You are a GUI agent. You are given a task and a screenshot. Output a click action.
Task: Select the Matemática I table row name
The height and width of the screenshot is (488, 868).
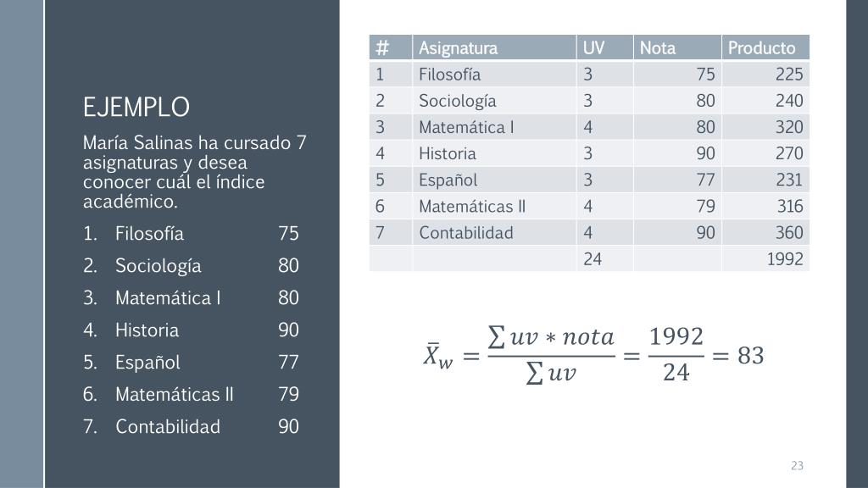[466, 127]
